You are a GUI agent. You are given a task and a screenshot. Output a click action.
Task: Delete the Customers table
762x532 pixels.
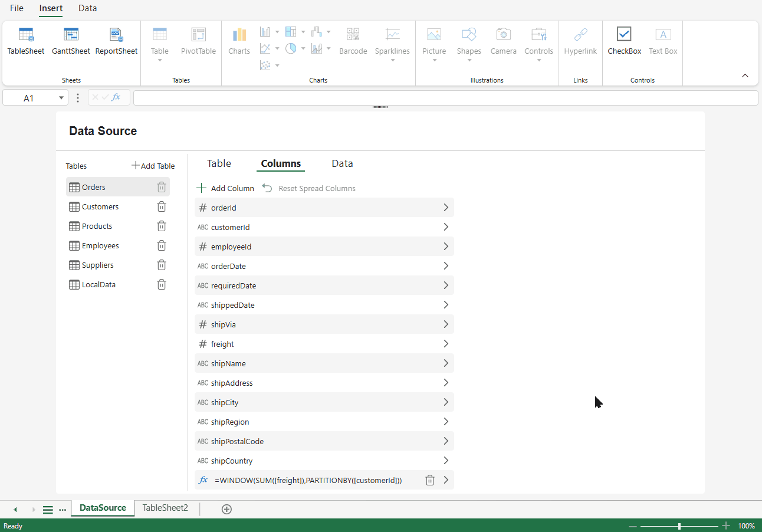pyautogui.click(x=162, y=206)
